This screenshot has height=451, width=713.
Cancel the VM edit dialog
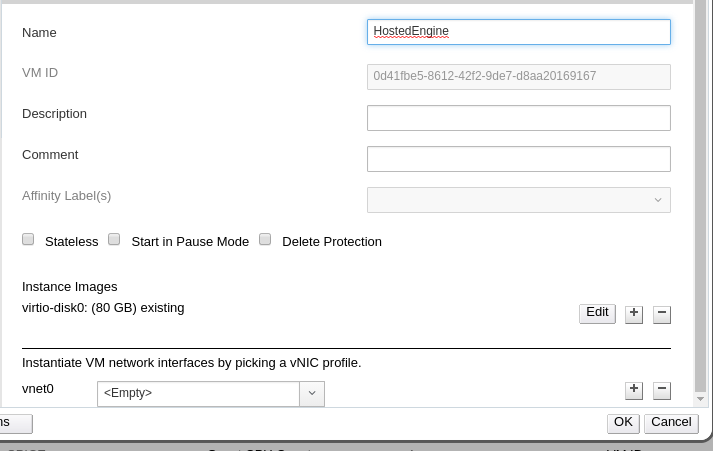click(670, 423)
